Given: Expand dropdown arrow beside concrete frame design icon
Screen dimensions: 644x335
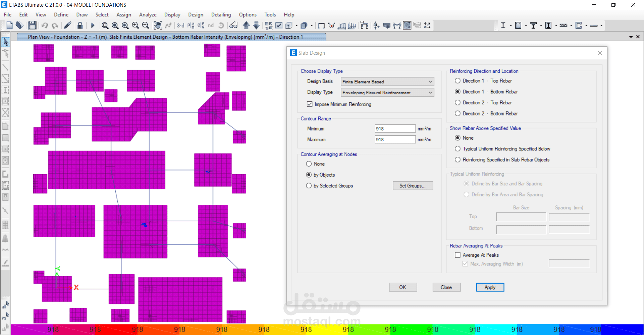Looking at the screenshot, I should [526, 25].
